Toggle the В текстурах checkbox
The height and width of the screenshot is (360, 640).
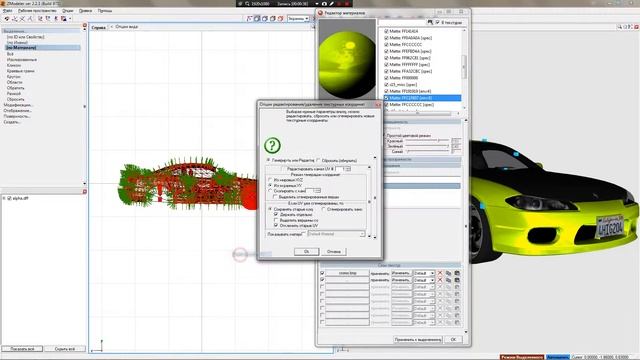437,22
